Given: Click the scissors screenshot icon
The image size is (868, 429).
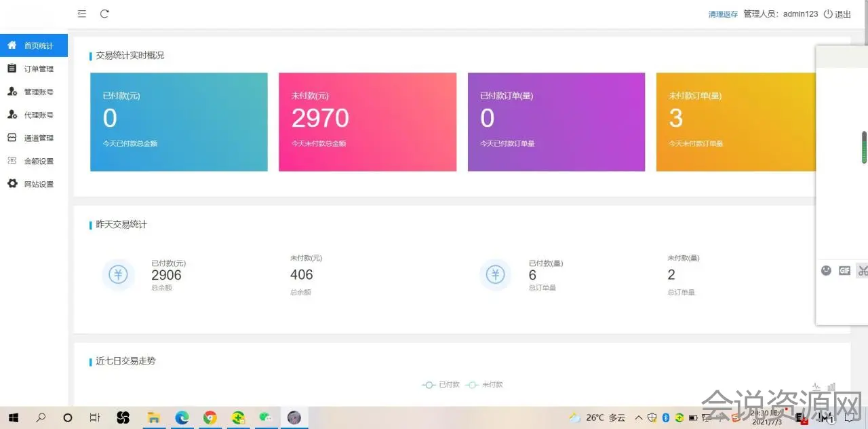Looking at the screenshot, I should coord(862,270).
